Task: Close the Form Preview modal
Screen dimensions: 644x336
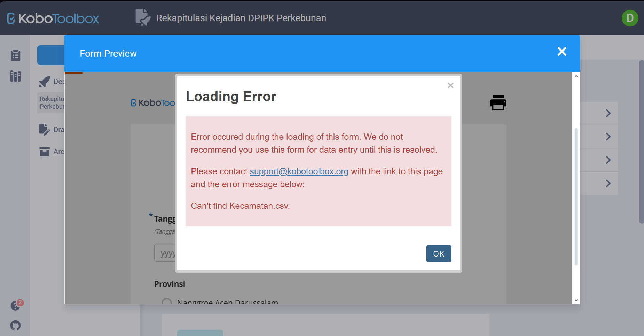Action: [561, 52]
